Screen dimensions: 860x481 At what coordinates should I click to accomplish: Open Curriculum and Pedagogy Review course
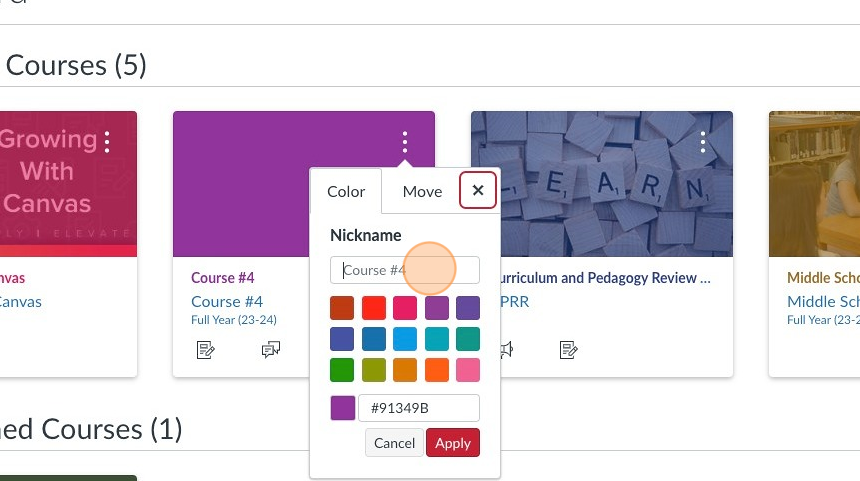coord(602,278)
